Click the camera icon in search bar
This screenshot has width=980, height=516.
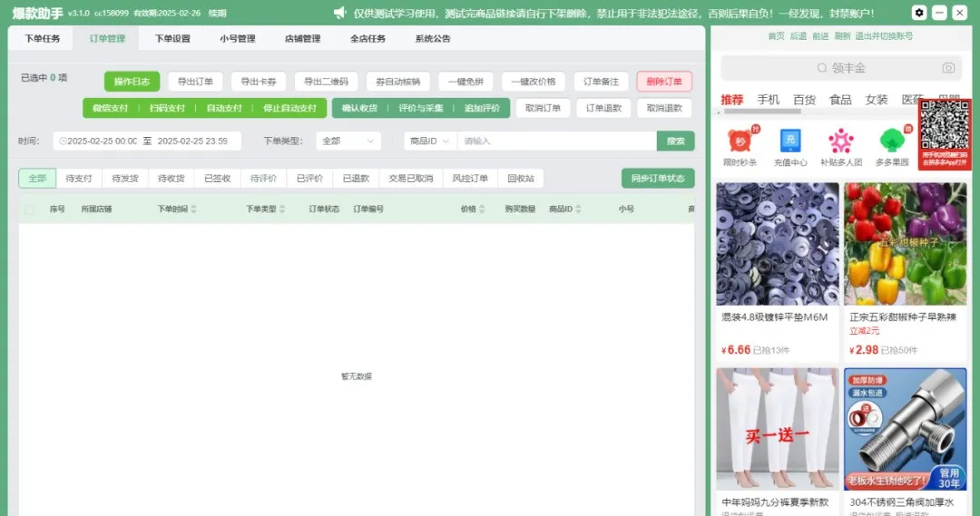948,68
